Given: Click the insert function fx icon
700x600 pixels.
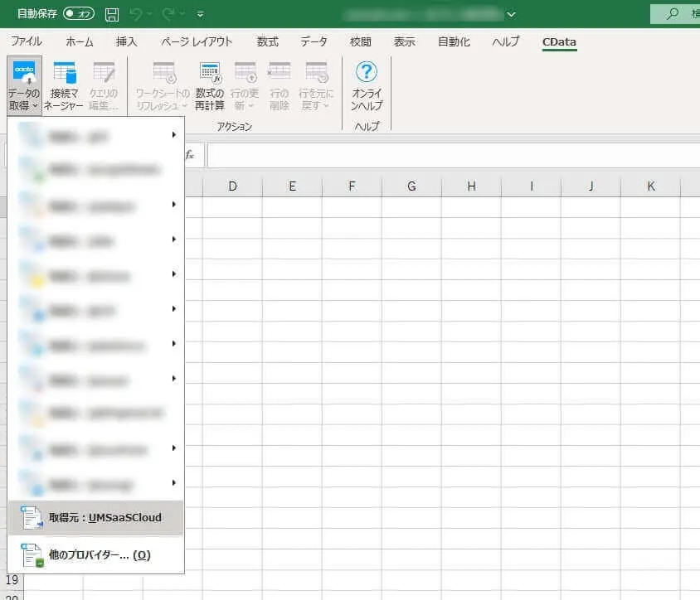Looking at the screenshot, I should tap(190, 155).
